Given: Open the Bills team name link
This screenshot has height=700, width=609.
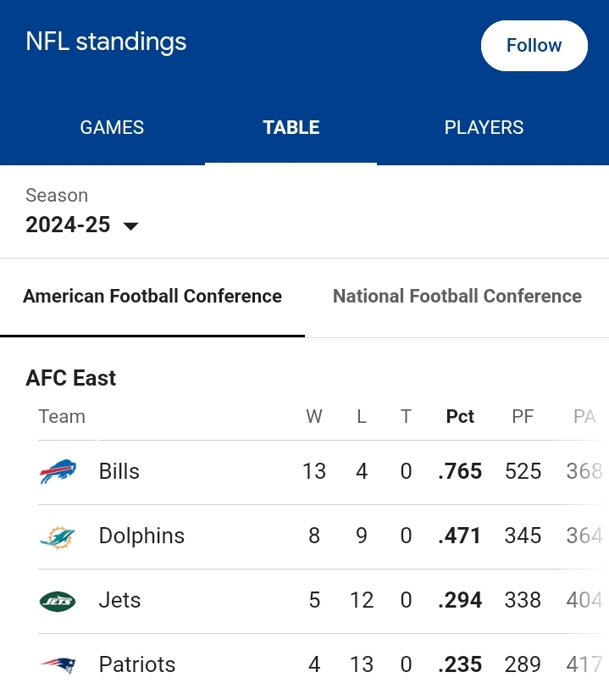Looking at the screenshot, I should [119, 471].
